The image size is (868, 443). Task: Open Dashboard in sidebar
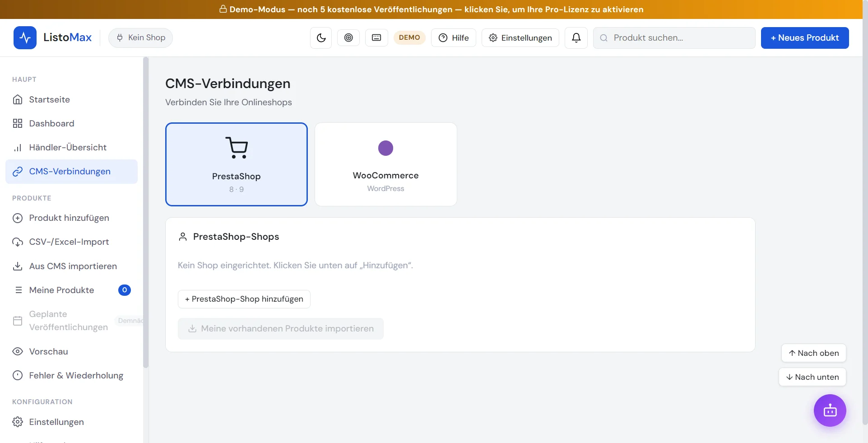71,123
